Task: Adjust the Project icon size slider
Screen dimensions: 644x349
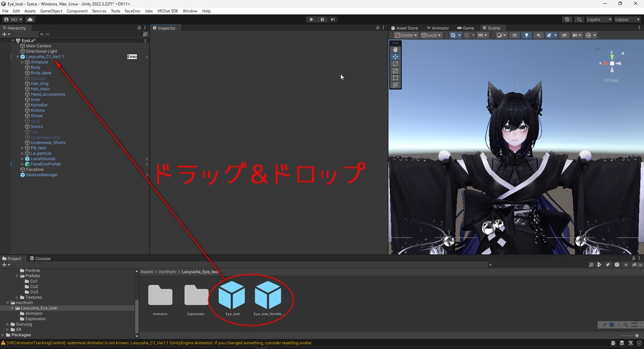Action: tap(630, 335)
